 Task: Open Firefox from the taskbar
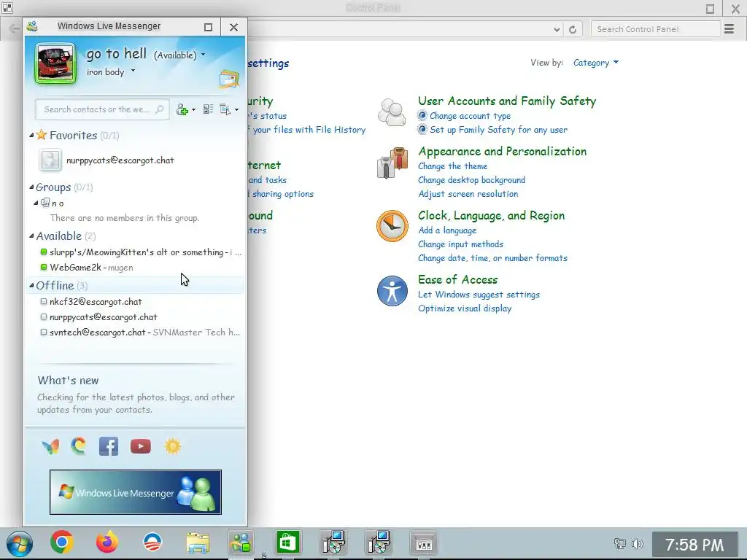107,542
